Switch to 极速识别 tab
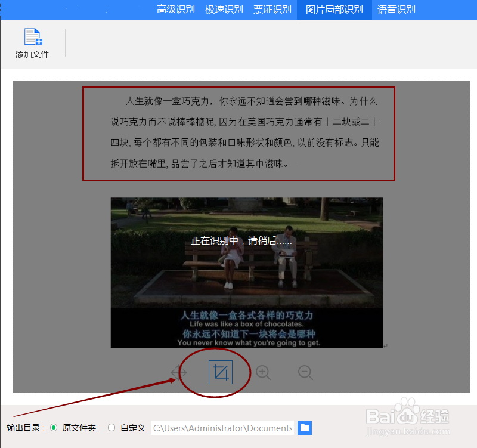The height and width of the screenshot is (448, 477). (224, 10)
